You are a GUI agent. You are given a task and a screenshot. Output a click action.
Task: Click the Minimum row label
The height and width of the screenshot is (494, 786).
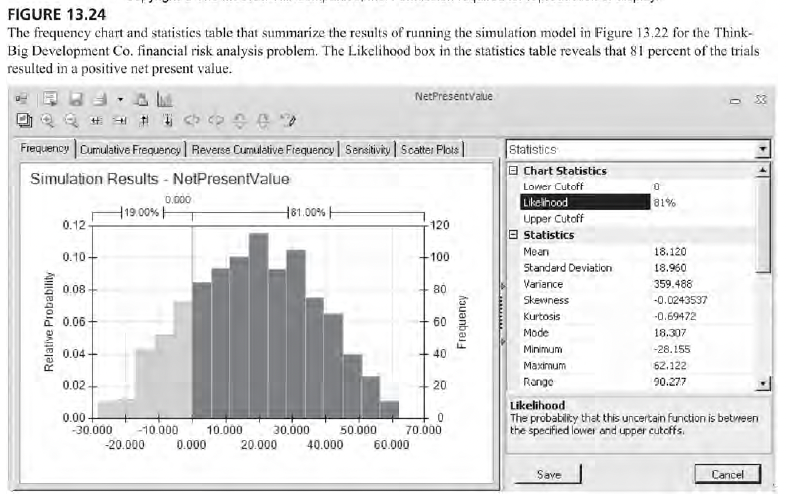(543, 349)
